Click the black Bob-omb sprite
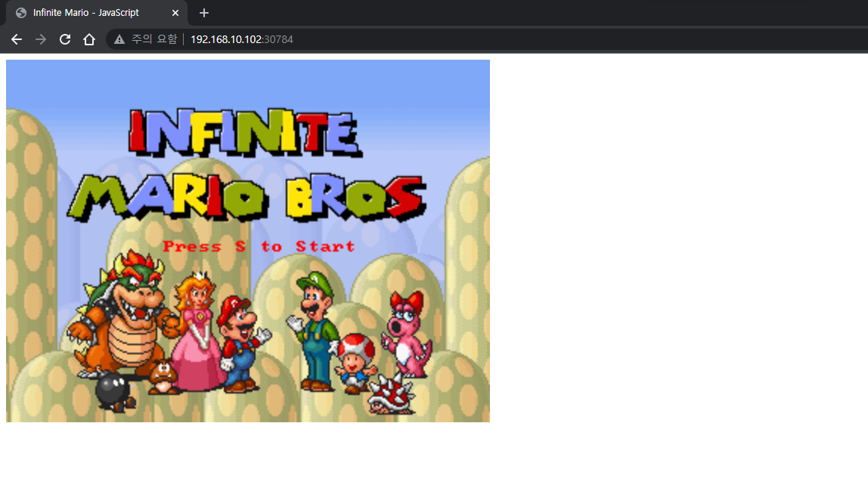 click(115, 392)
